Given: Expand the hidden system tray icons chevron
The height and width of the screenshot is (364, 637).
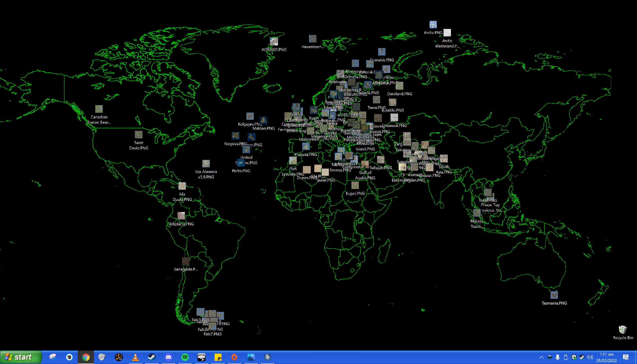Looking at the screenshot, I should [542, 357].
